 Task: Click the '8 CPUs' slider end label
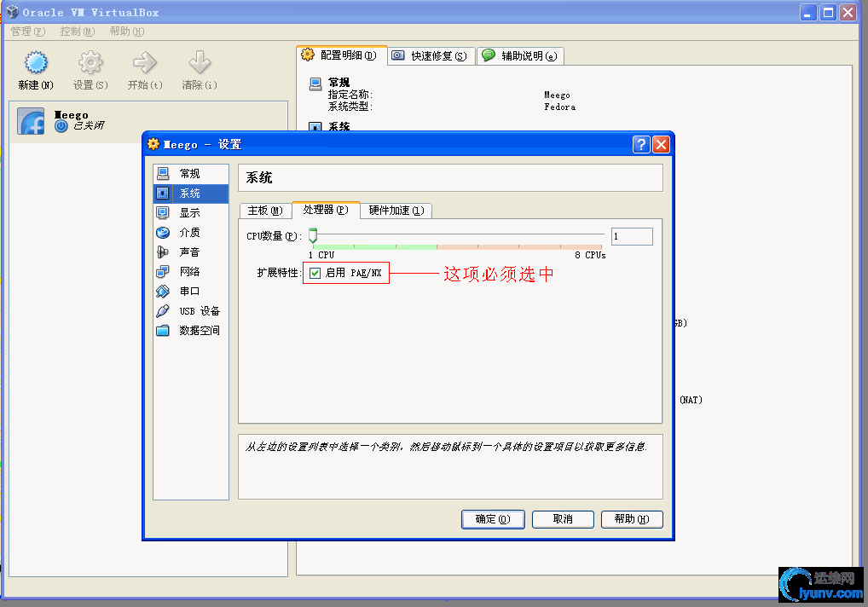pos(590,255)
